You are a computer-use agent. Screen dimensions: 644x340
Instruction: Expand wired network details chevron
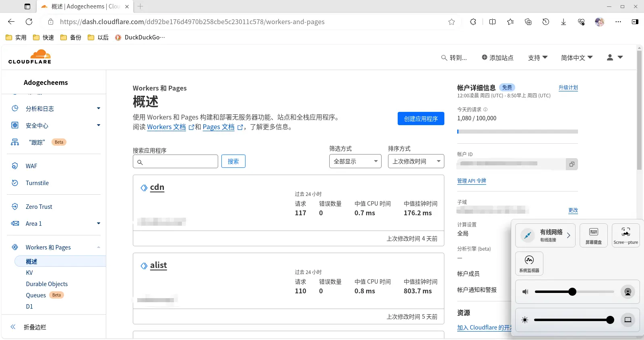[569, 235]
